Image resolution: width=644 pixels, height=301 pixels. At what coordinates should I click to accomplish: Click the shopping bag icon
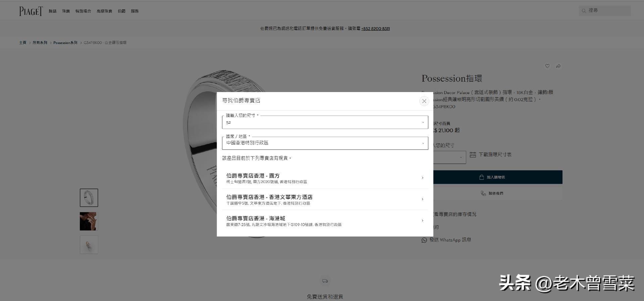coord(482,177)
